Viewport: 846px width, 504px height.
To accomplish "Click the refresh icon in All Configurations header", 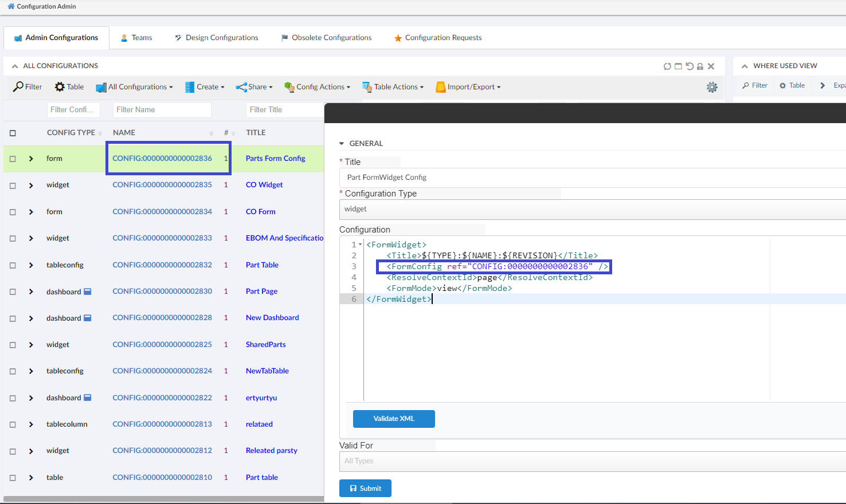I will point(667,66).
